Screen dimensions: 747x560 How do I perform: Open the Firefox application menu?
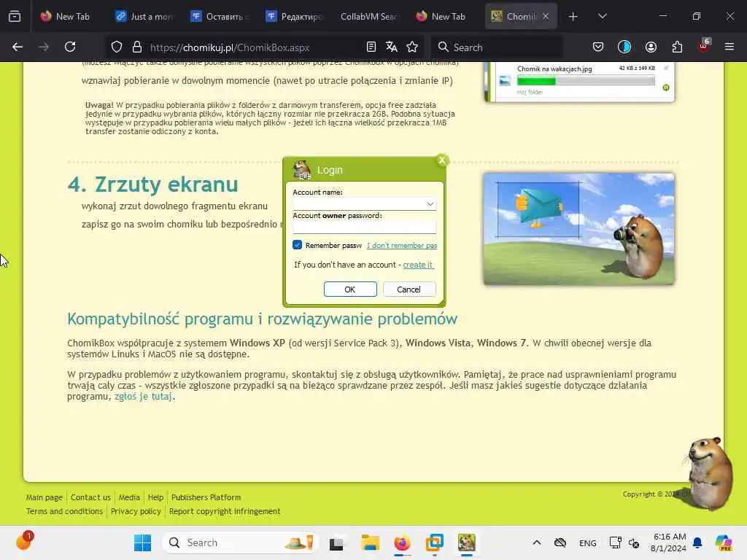pos(729,47)
